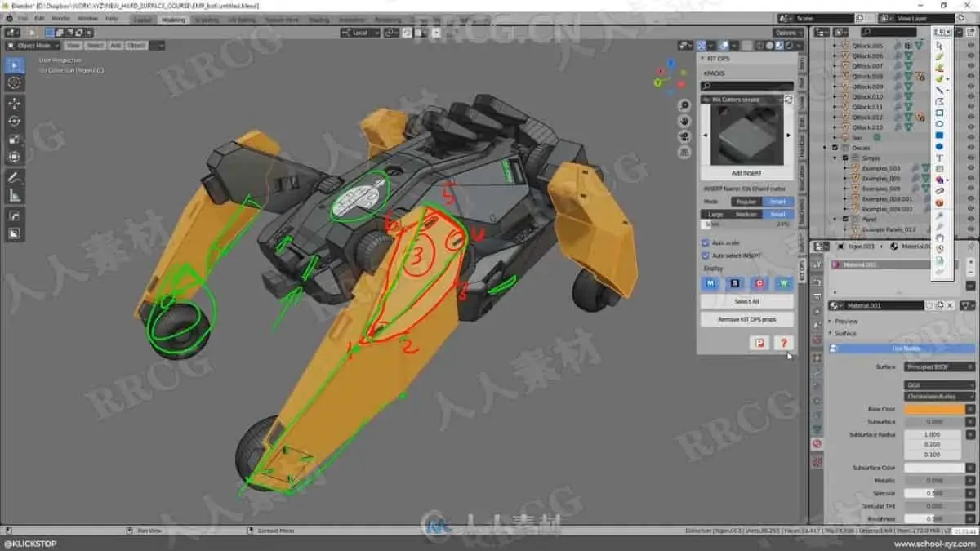The image size is (980, 551).
Task: Open the KIT OPS question mark help
Action: point(783,343)
